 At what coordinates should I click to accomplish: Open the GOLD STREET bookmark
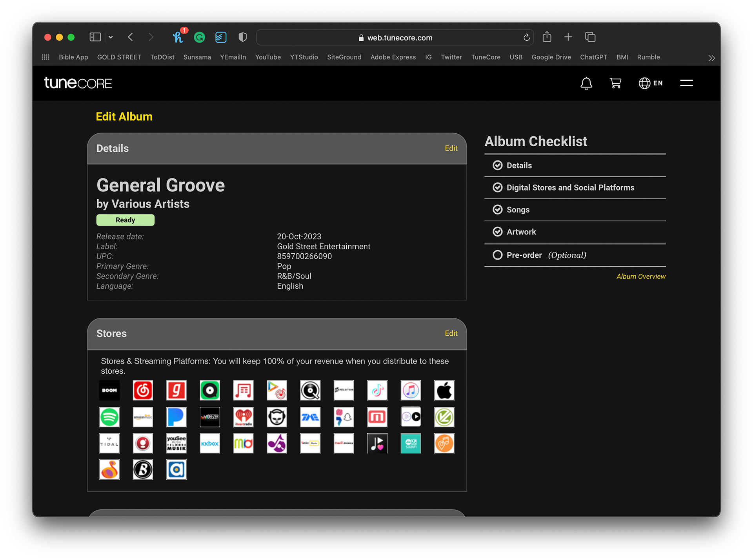click(119, 57)
